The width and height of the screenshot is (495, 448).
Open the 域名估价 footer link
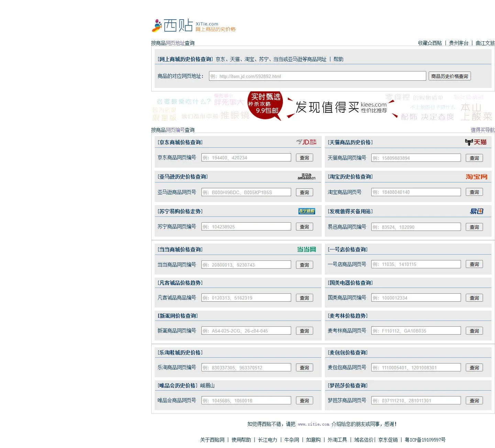tap(364, 440)
